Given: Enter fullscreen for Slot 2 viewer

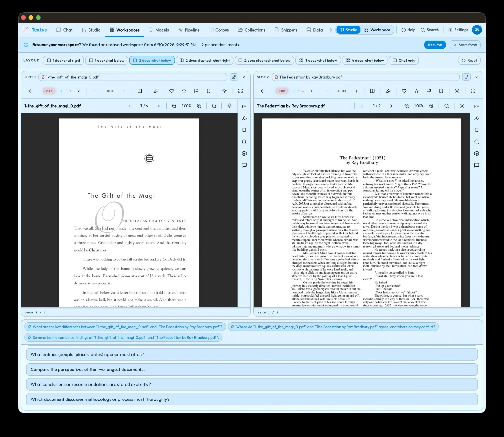Looking at the screenshot, I should tap(473, 91).
